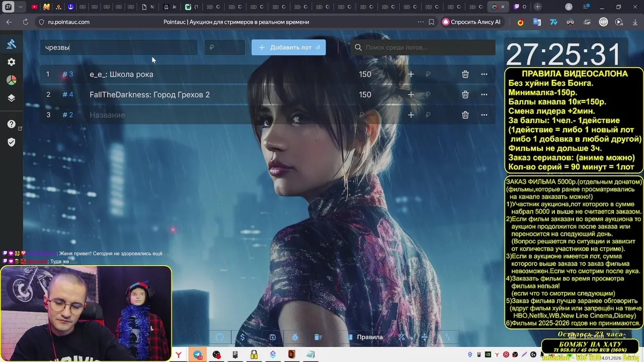
Task: Open the browser profile avatar
Action: (569, 7)
